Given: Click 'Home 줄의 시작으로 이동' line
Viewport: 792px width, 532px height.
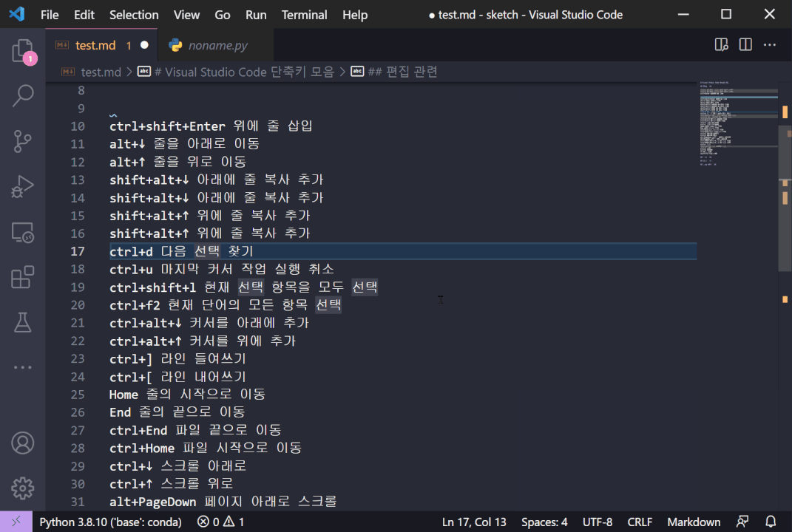Looking at the screenshot, I should click(x=187, y=395).
